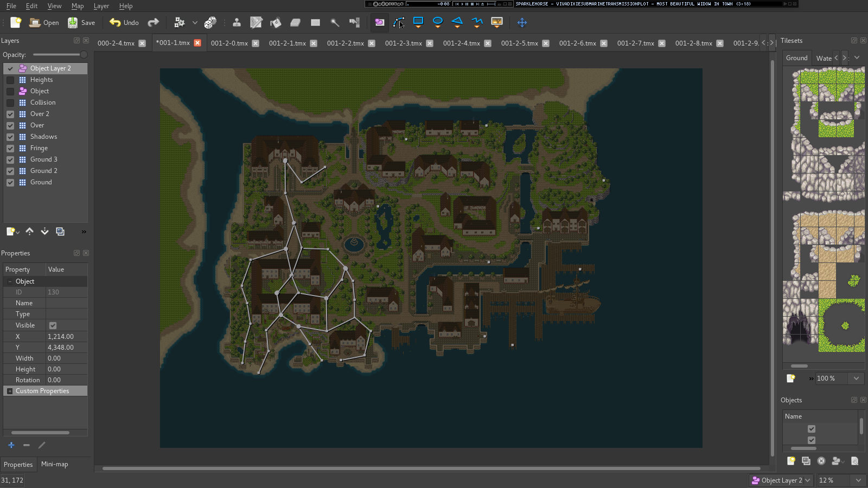Image resolution: width=868 pixels, height=488 pixels.
Task: Move selected layer up in Layers panel
Action: [29, 232]
